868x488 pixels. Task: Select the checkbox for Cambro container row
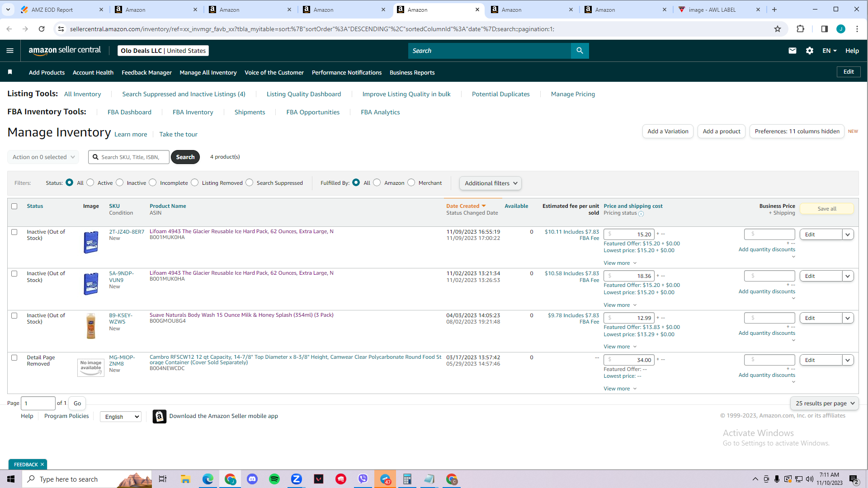coord(14,358)
